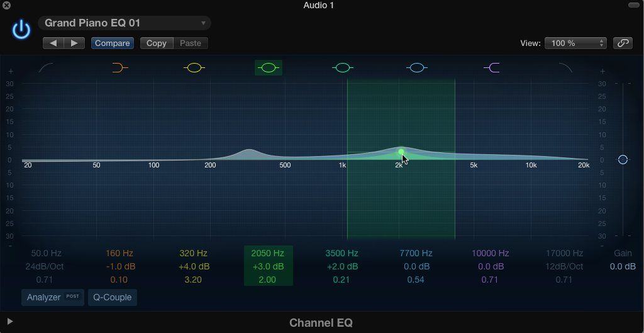Toggle the plugin power bypass button
The image size is (644, 333).
click(x=21, y=30)
